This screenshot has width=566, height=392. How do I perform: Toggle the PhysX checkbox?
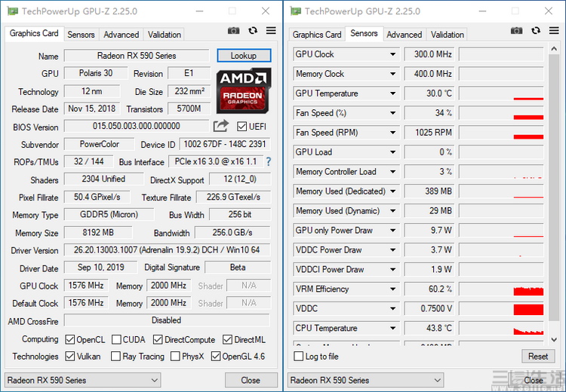[x=175, y=357]
